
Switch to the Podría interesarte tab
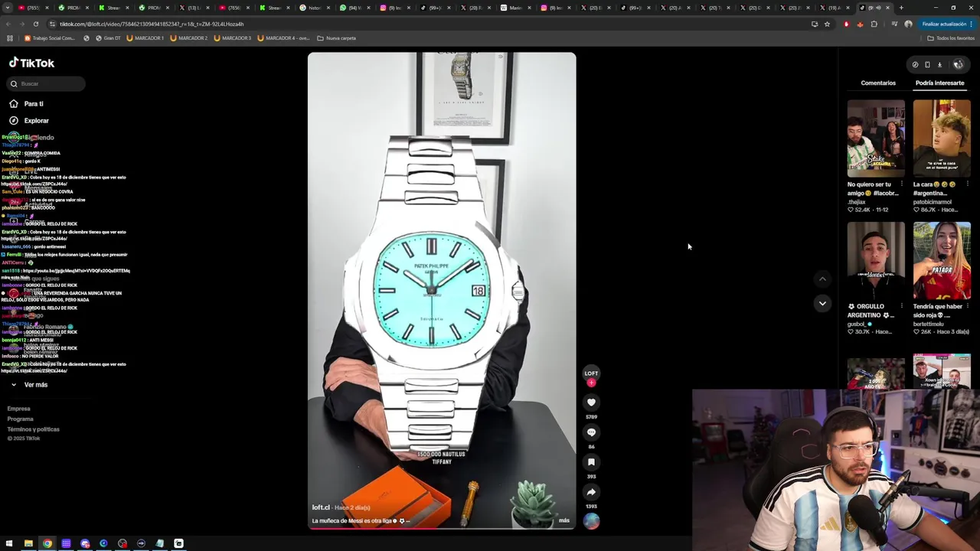(939, 83)
